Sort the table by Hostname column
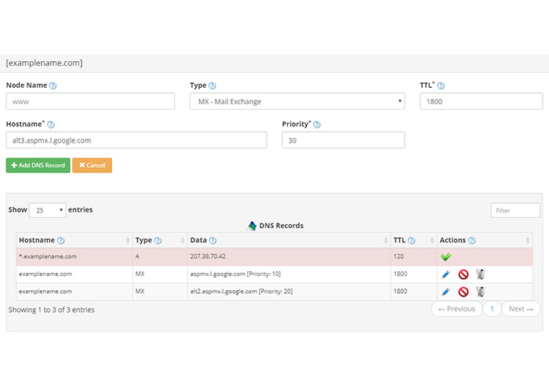Viewport: 549px width, 392px height. pos(71,241)
